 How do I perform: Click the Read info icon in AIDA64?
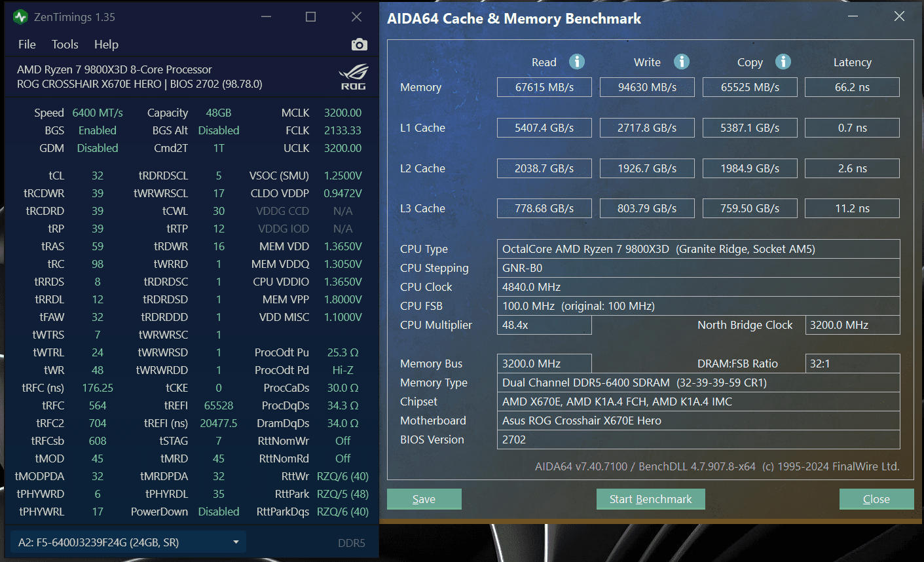(x=577, y=62)
